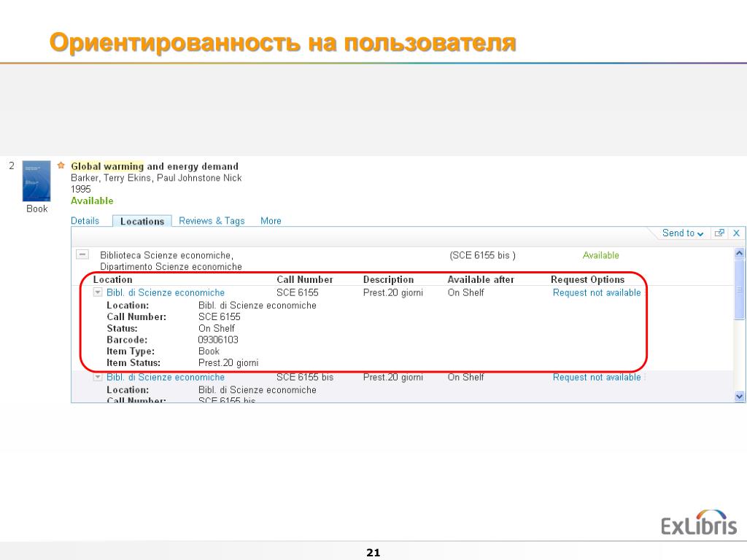This screenshot has width=747, height=560.
Task: Click the barcode value 09306103
Action: pos(218,340)
